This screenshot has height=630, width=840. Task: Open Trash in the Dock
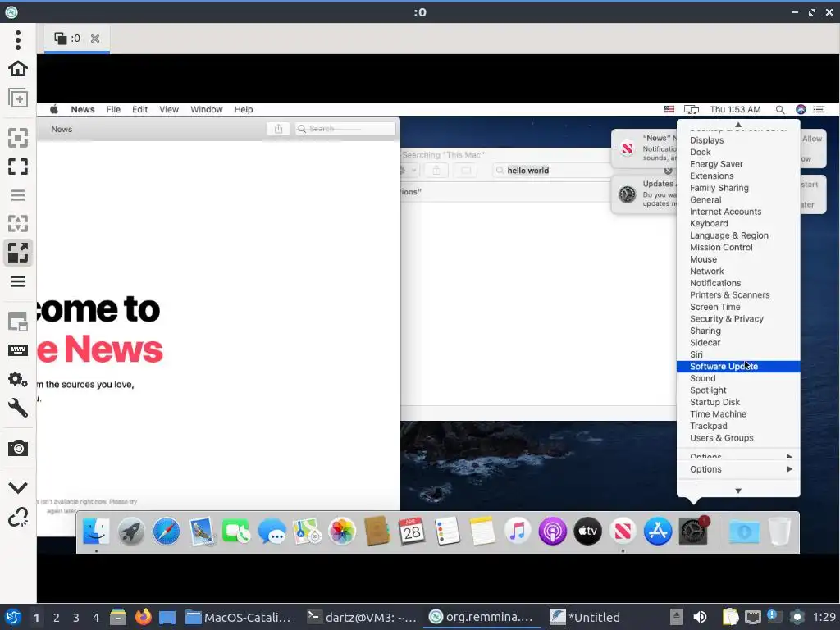pos(779,532)
